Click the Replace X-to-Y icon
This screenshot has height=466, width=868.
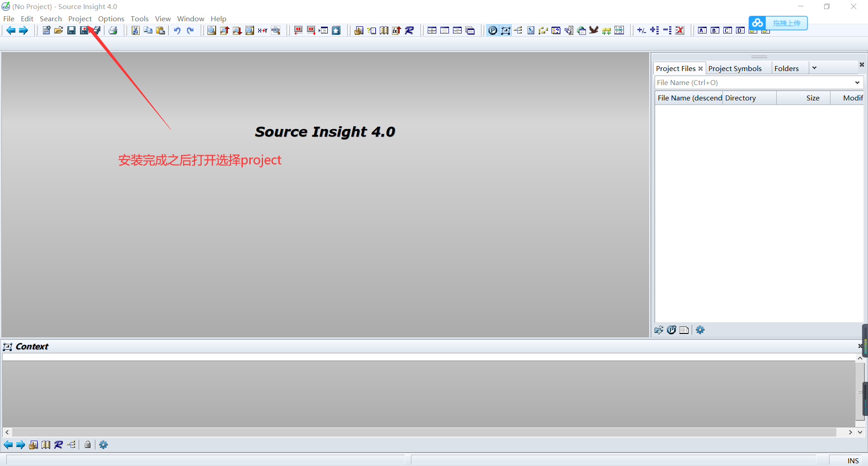click(263, 30)
